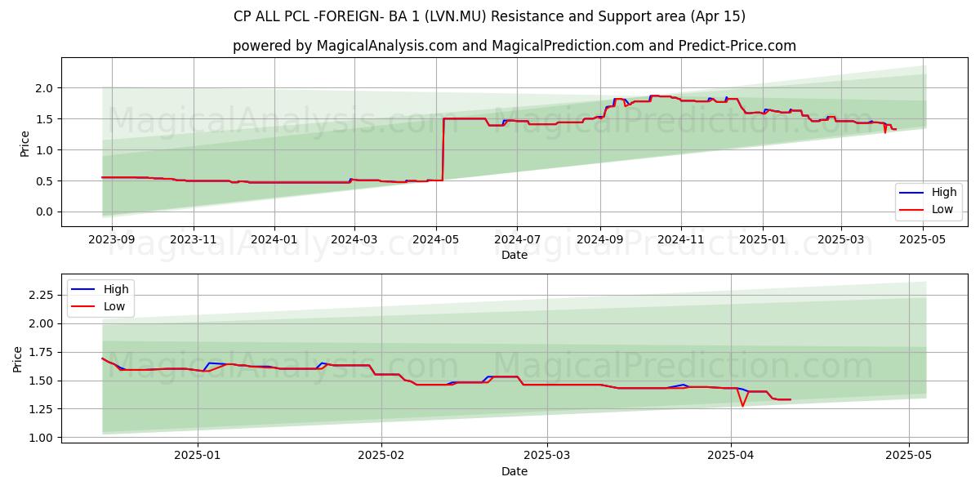Screen dimensions: 980x490
Task: Click the bottom chart 'Date' axis label
Action: click(514, 471)
